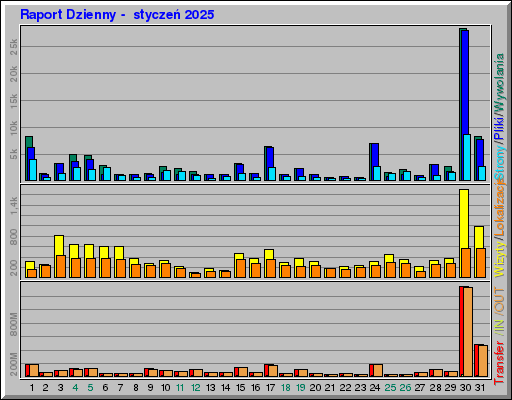The image size is (512, 400).
Task: Click the title "Raport Dzienny - styczeń 2025"
Action: tap(117, 15)
